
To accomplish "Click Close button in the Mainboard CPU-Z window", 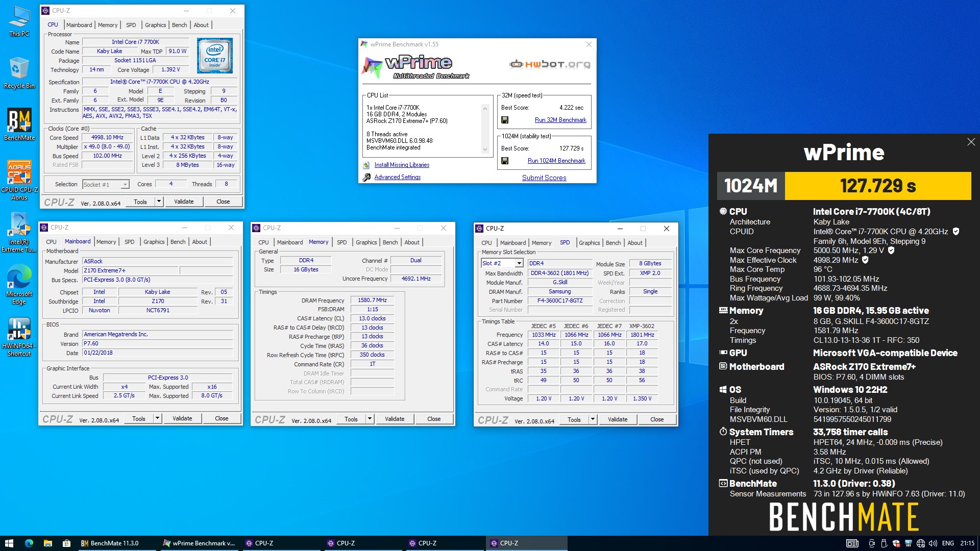I will click(222, 418).
